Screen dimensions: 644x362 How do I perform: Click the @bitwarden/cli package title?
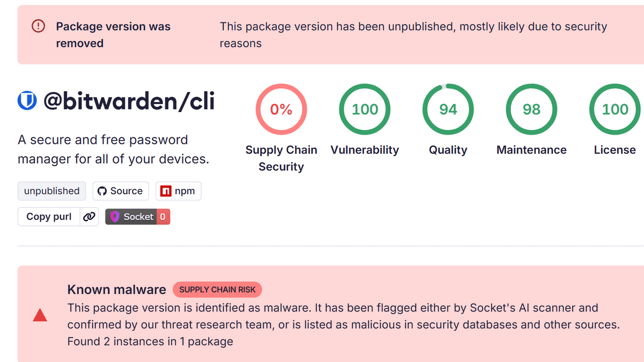(129, 101)
